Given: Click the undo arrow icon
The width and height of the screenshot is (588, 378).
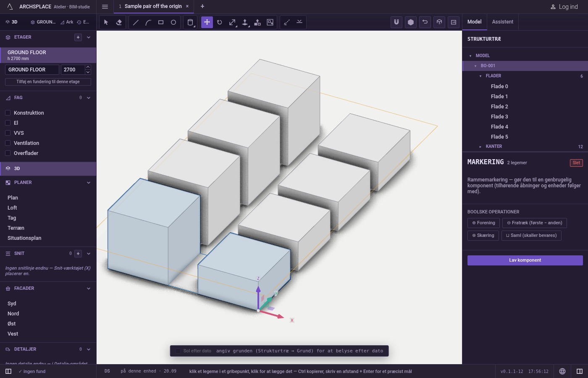Looking at the screenshot, I should pos(425,22).
